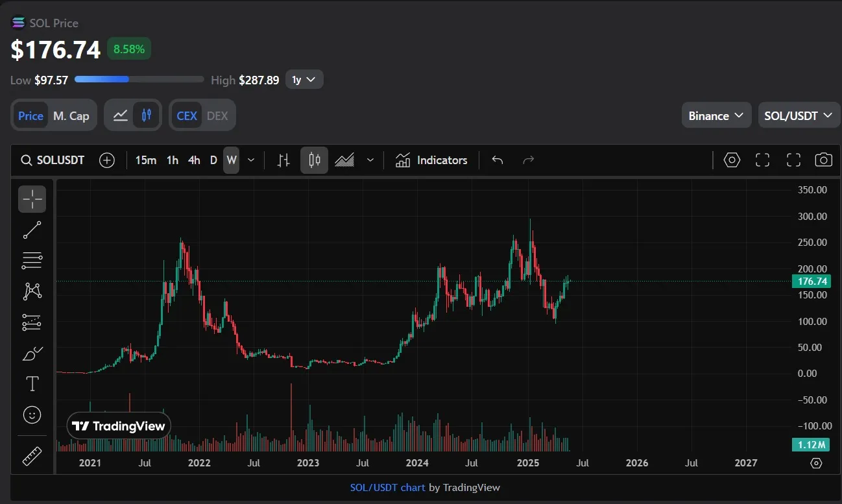Select the ruler measure tool
Image resolution: width=842 pixels, height=504 pixels.
coord(32,456)
